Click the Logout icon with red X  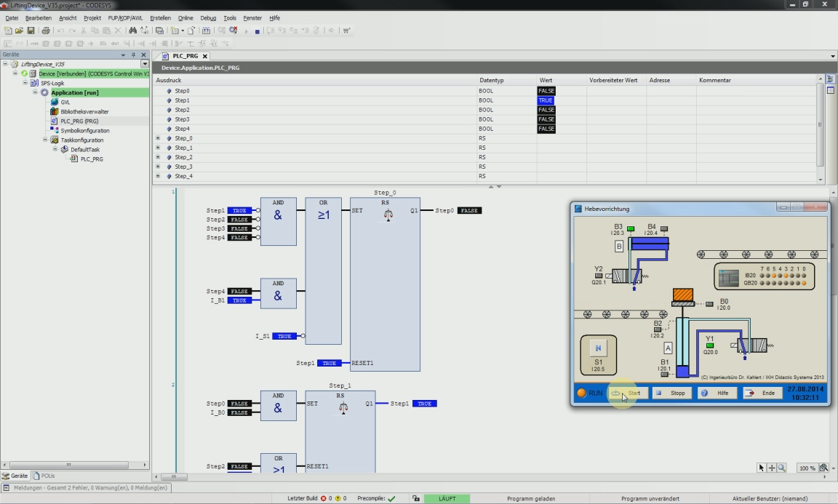pos(233,31)
